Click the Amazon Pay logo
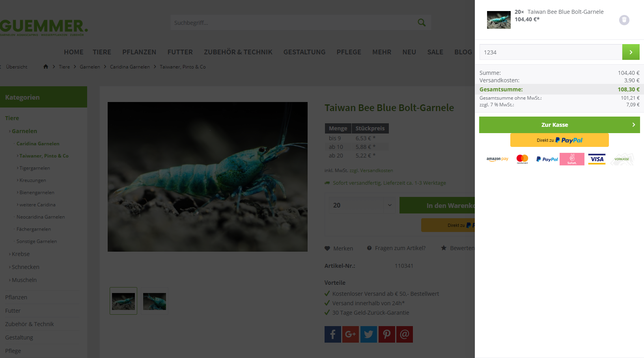Viewport: 644px width, 358px height. pyautogui.click(x=497, y=159)
